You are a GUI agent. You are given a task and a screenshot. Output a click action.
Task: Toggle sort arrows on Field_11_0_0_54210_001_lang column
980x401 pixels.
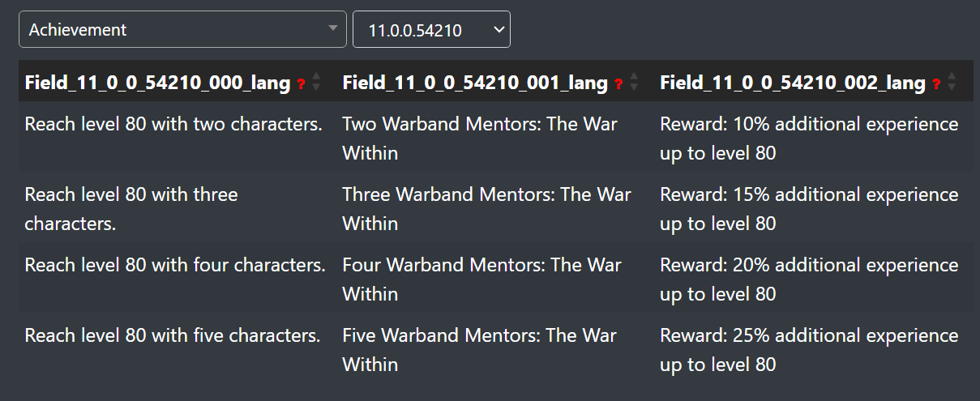pos(634,82)
